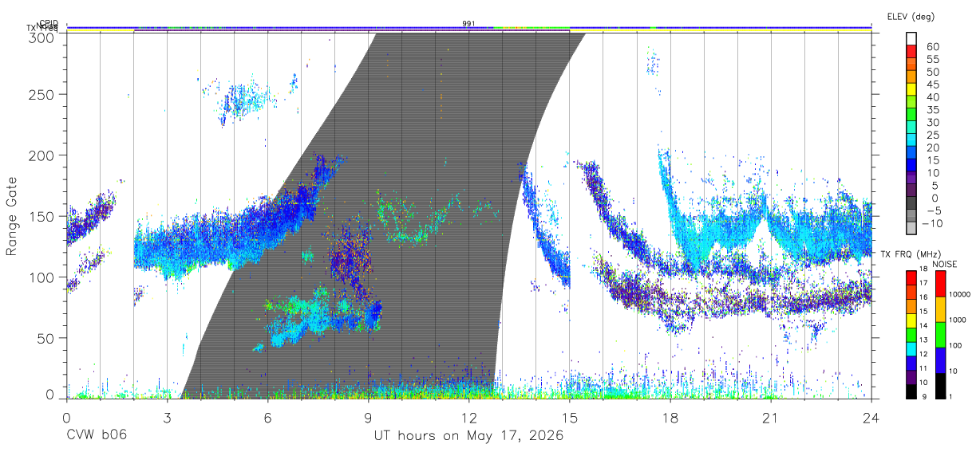Select the dark gray −5 to 0 elevation swatch
Viewport: 980px width, 452px height.
911,204
